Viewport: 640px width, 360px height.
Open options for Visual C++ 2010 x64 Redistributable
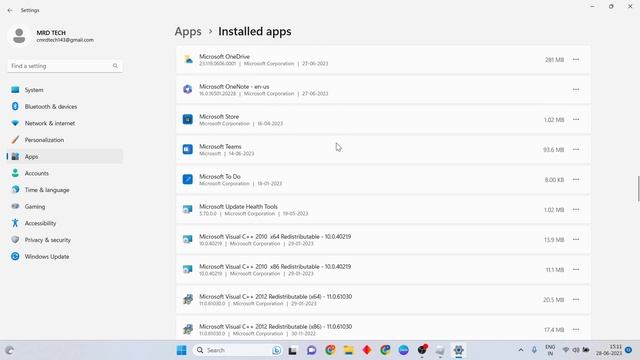pyautogui.click(x=576, y=240)
